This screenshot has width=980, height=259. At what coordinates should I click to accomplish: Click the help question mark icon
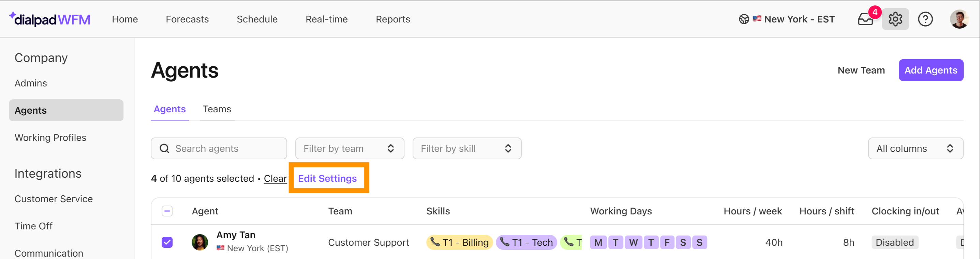pyautogui.click(x=925, y=19)
